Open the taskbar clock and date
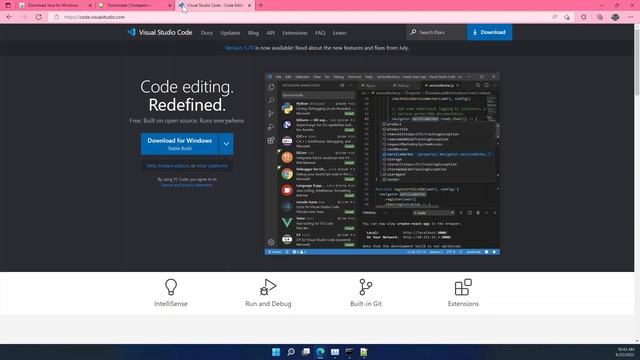The image size is (640, 360). (625, 352)
